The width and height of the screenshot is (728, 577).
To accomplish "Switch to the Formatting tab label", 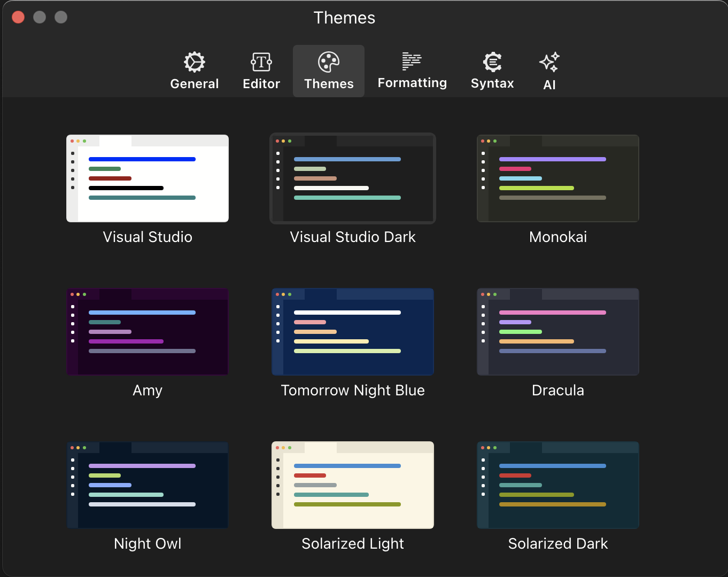I will 412,83.
